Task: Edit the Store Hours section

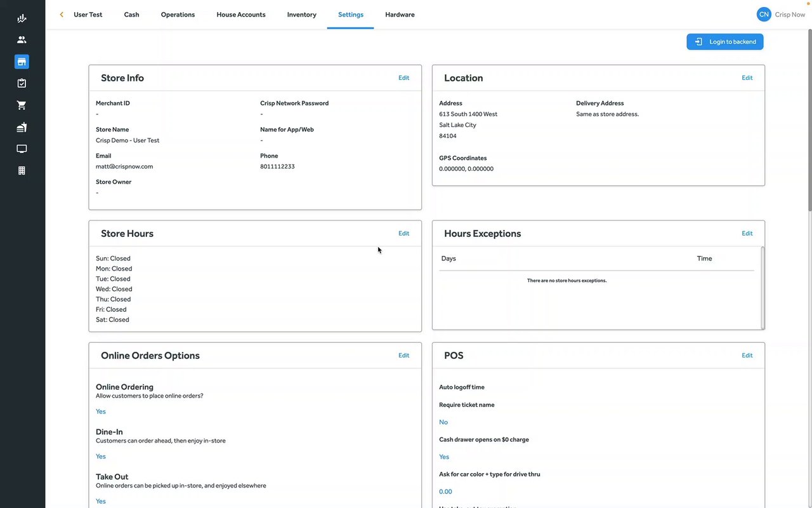Action: (x=403, y=234)
